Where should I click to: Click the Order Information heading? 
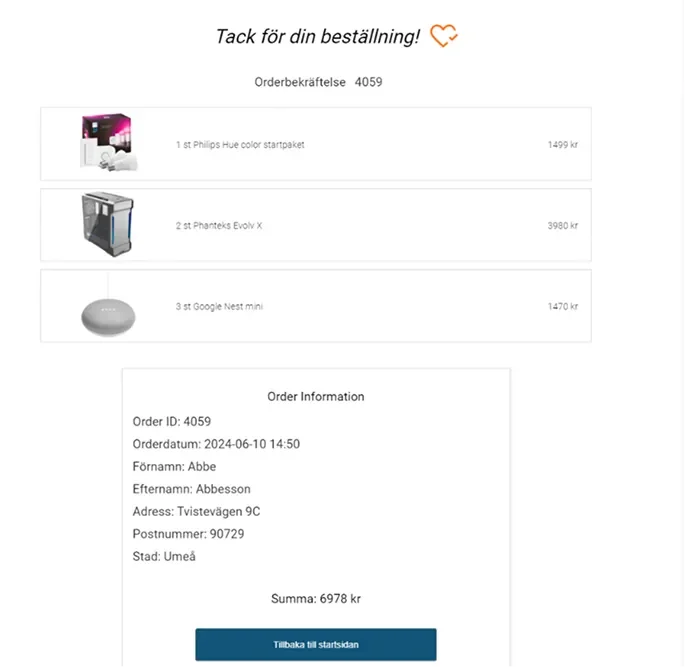point(316,397)
